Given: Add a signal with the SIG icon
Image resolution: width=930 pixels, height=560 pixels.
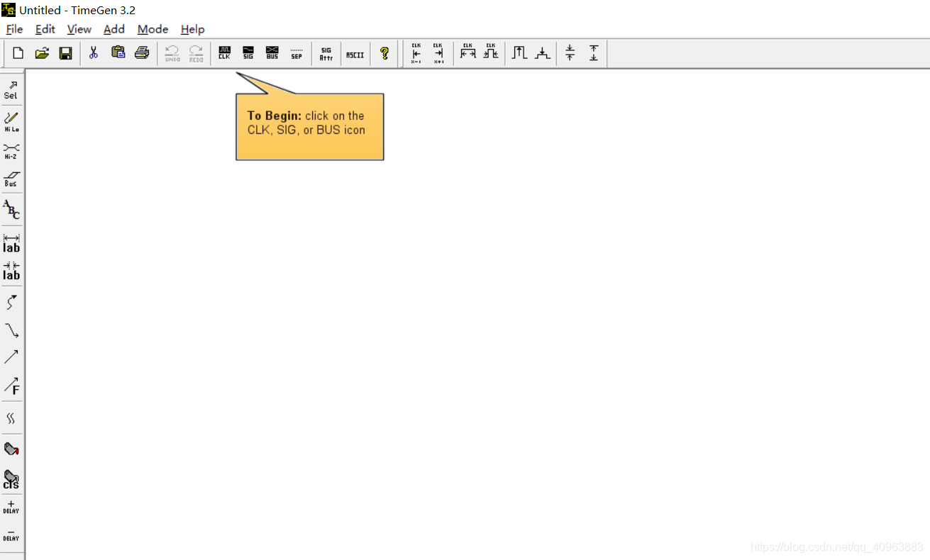Looking at the screenshot, I should click(248, 53).
